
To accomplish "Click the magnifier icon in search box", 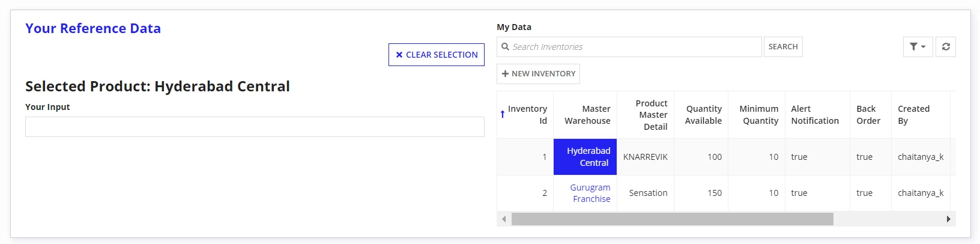I will tap(506, 46).
